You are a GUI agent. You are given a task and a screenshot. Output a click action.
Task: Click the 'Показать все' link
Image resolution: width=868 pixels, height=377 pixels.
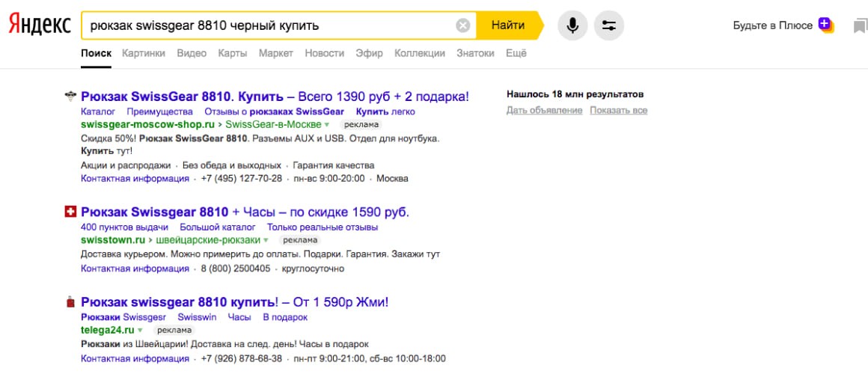(x=618, y=111)
